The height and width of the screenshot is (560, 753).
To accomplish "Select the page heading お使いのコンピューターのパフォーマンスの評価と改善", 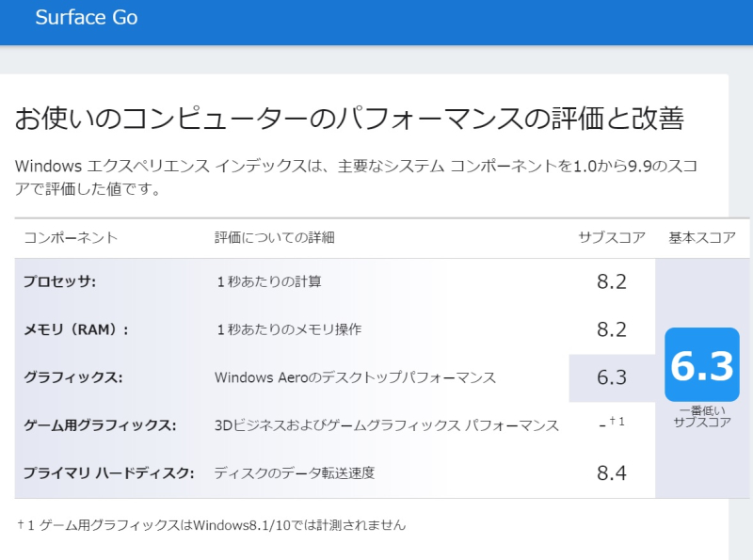I will [x=349, y=119].
